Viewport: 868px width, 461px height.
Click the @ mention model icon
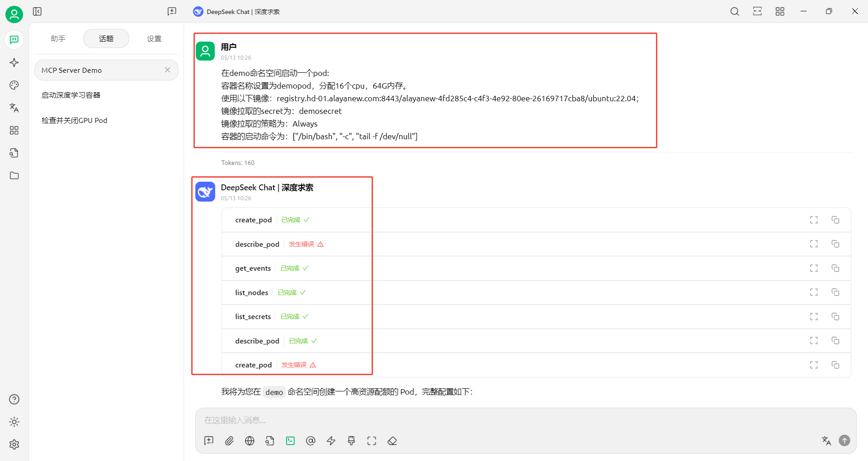click(x=311, y=441)
